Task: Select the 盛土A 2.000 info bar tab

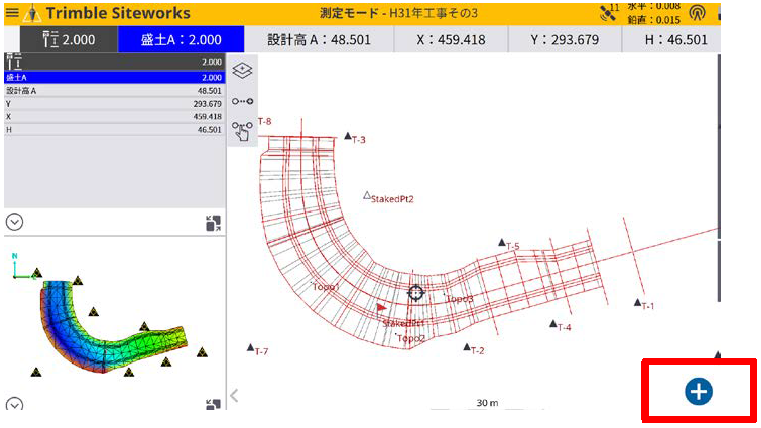Action: (181, 40)
